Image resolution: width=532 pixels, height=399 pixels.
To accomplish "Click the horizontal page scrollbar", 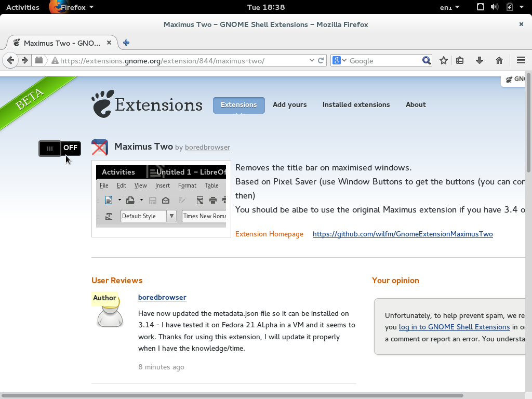I will click(232, 395).
